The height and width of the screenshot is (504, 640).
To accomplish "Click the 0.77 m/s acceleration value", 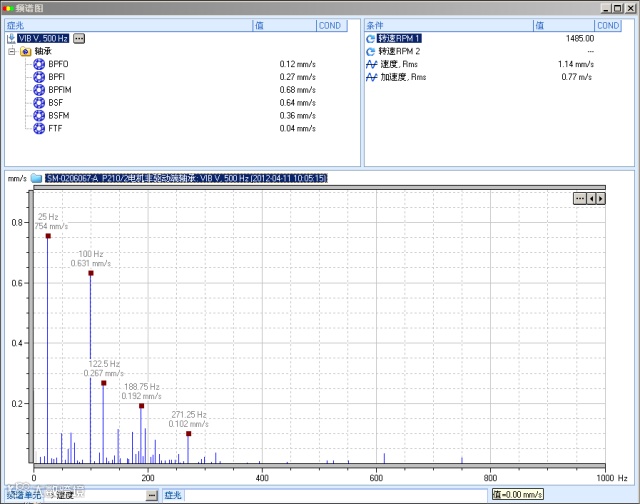I will 576,77.
